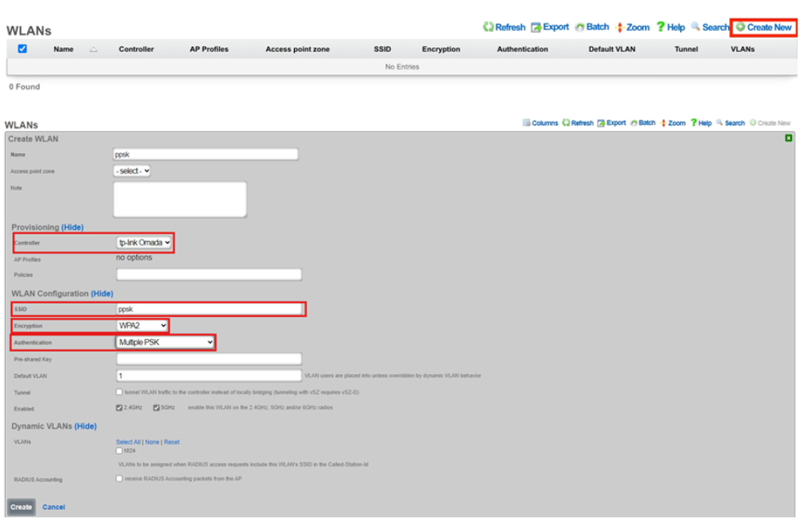The height and width of the screenshot is (532, 800).
Task: Click the Cancel link beside Create
Action: tap(54, 507)
